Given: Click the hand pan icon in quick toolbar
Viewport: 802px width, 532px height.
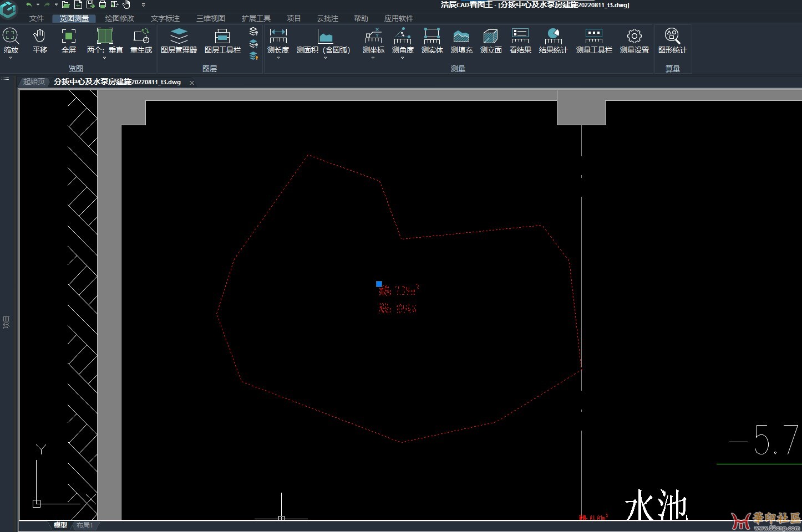Looking at the screenshot, I should click(126, 4).
